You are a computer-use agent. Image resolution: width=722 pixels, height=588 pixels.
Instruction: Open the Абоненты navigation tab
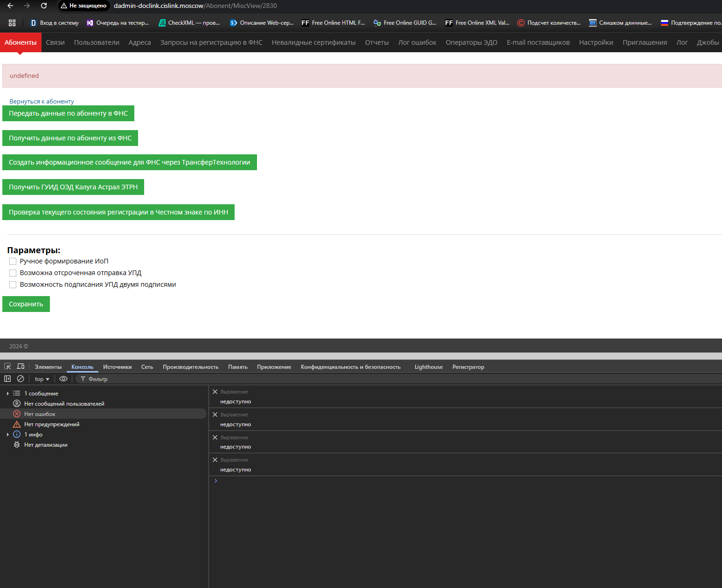pos(21,42)
